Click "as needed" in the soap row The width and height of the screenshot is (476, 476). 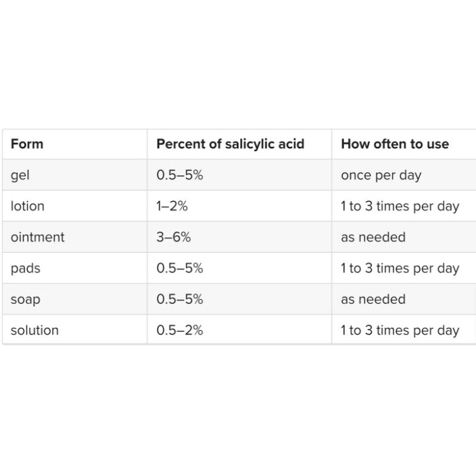[x=373, y=299]
